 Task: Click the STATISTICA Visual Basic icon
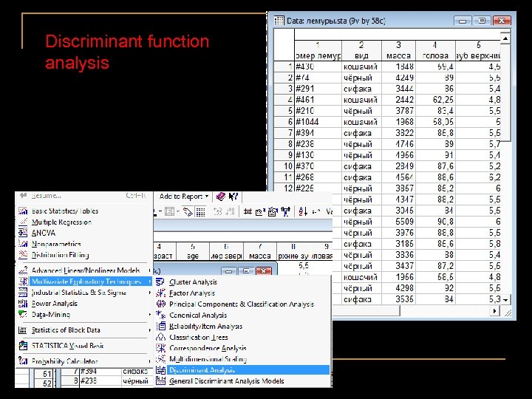point(23,345)
